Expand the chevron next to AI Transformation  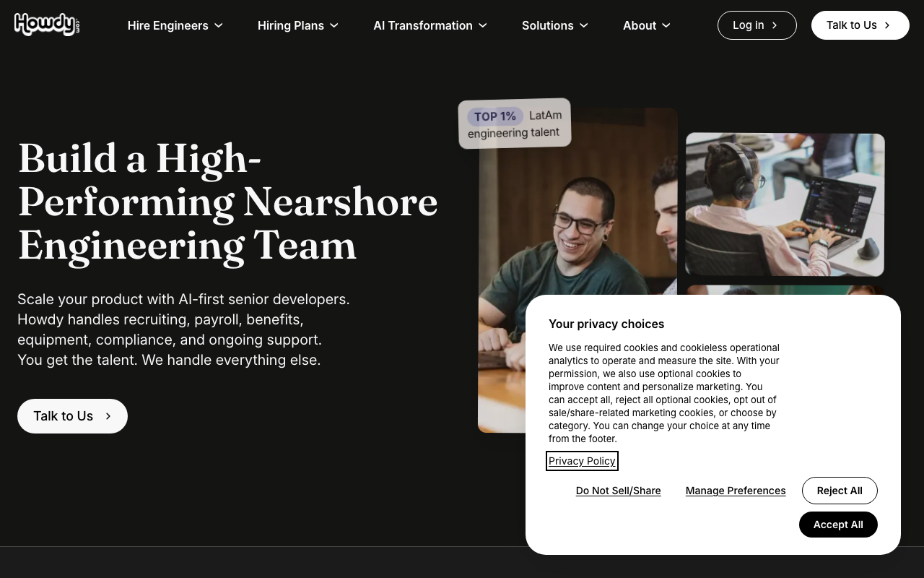483,25
